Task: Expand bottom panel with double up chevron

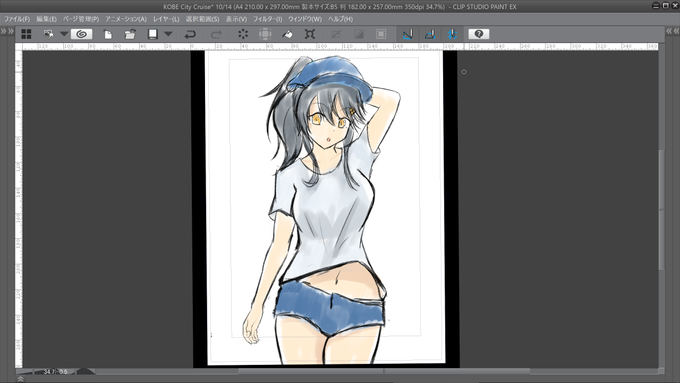Action: click(x=20, y=379)
